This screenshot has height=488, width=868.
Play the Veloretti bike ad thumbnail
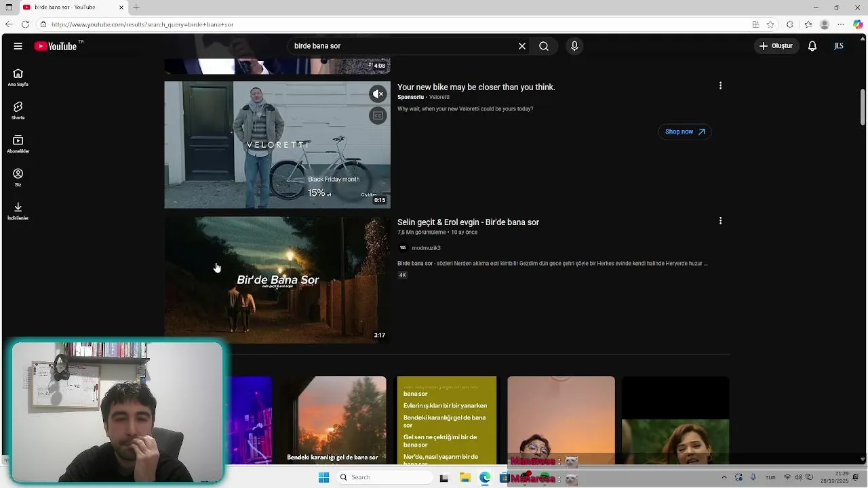(277, 144)
